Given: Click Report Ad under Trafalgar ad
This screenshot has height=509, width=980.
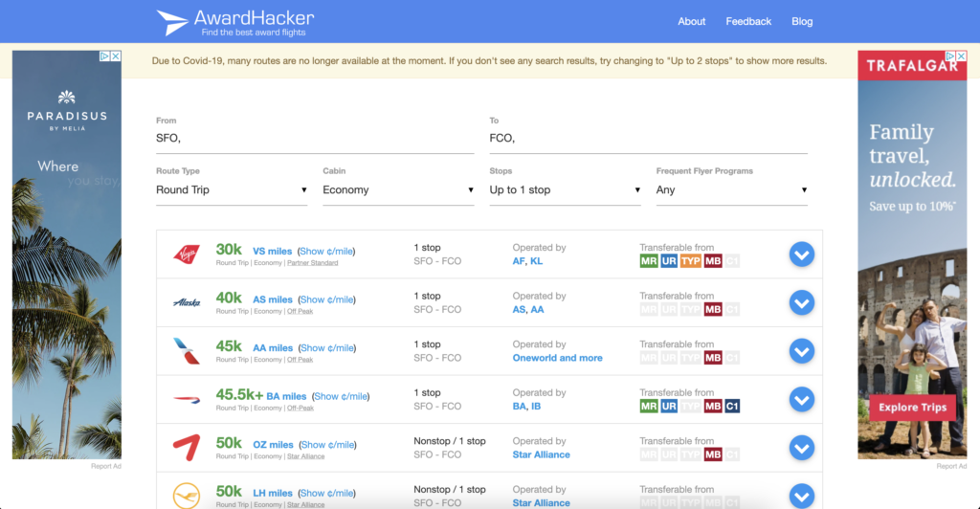Looking at the screenshot, I should tap(951, 466).
